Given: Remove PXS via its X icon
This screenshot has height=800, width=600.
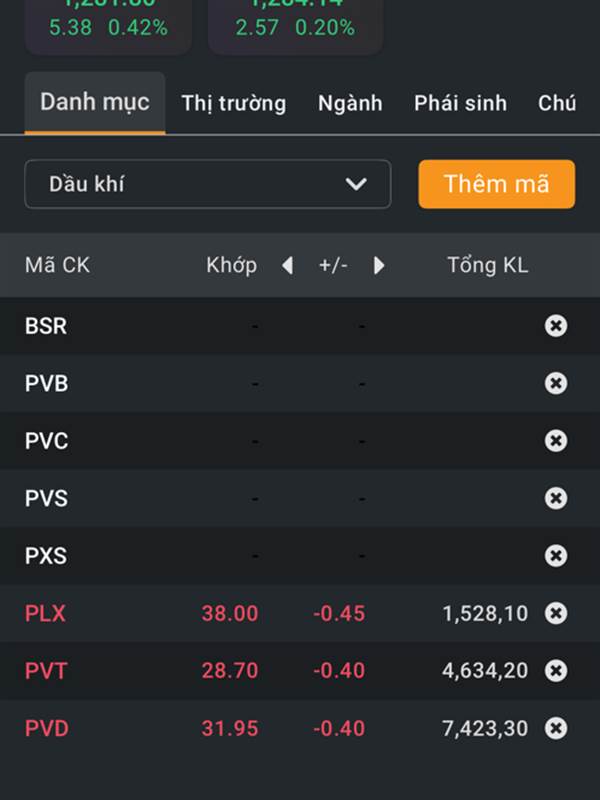Looking at the screenshot, I should coord(556,556).
